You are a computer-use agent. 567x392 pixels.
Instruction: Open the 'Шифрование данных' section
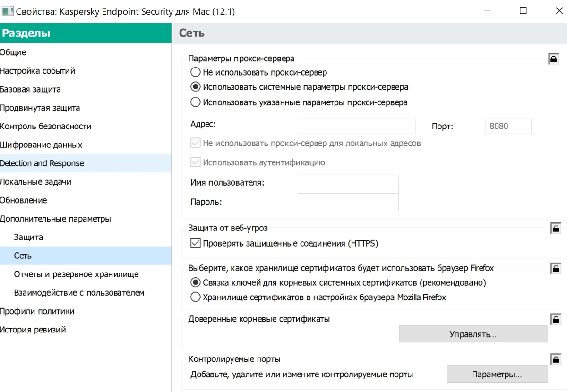click(86, 145)
